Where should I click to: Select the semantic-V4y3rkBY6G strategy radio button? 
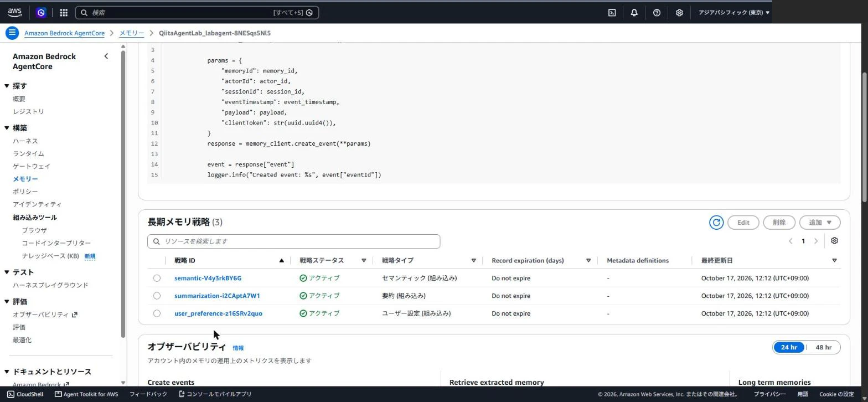157,278
